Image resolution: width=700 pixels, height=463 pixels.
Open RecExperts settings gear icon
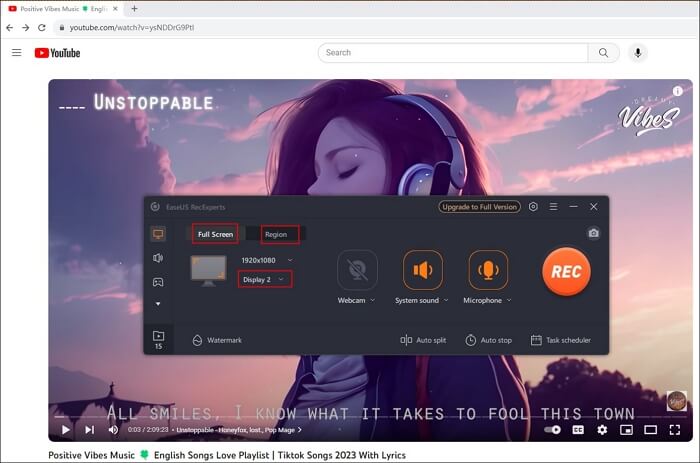[x=533, y=207]
